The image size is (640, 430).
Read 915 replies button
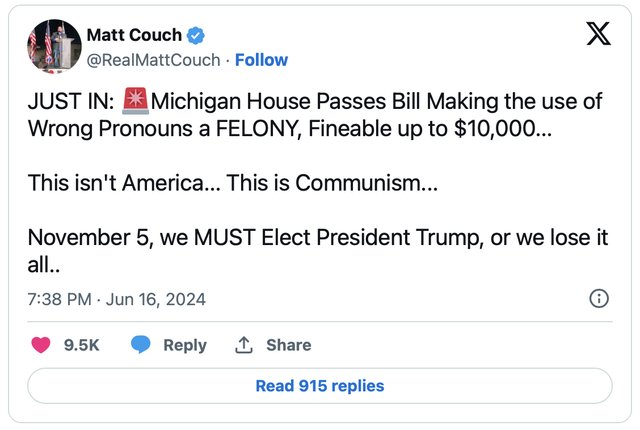point(320,386)
